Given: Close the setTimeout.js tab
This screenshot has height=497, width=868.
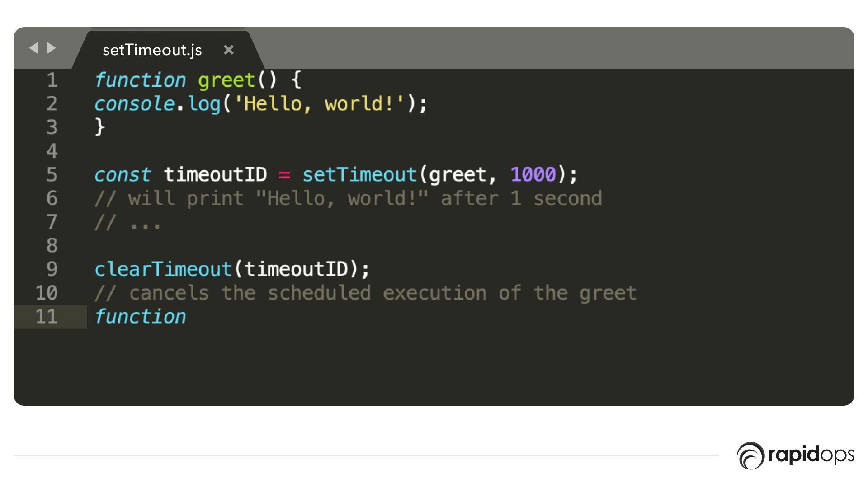Looking at the screenshot, I should tap(229, 50).
